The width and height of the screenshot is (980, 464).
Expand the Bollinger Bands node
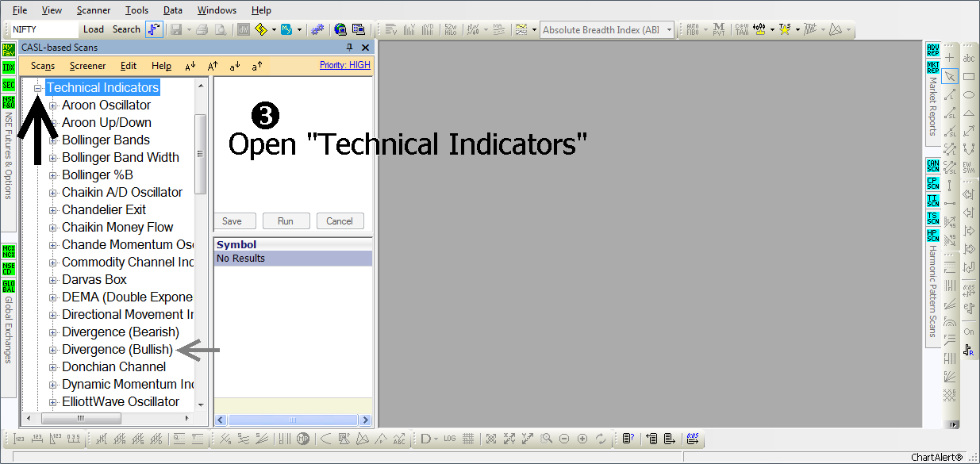pos(53,140)
